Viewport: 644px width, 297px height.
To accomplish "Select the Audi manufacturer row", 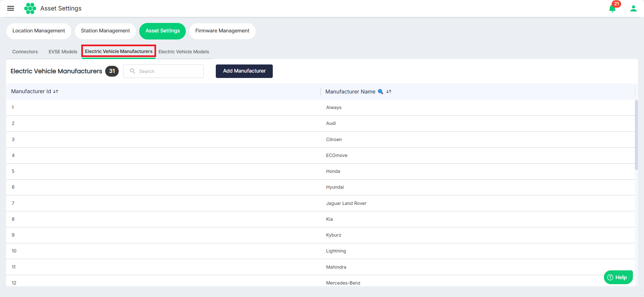I will [x=320, y=124].
